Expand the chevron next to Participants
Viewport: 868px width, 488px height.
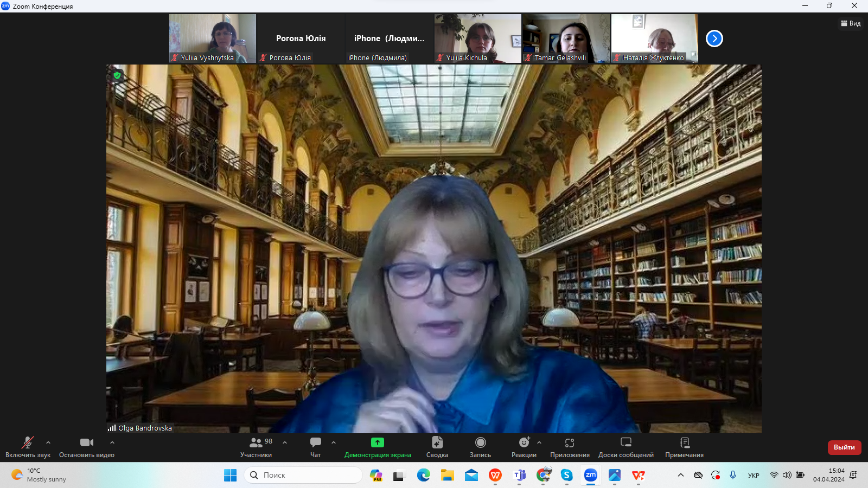[285, 442]
